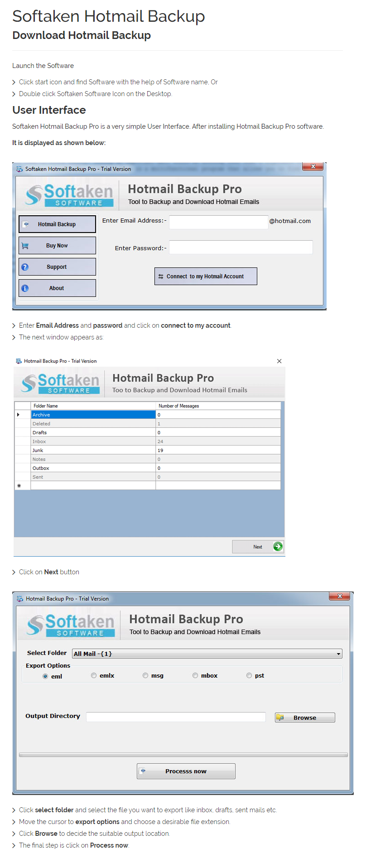Click the swap arrows icon on Connect button
The image size is (366, 868).
point(161,276)
